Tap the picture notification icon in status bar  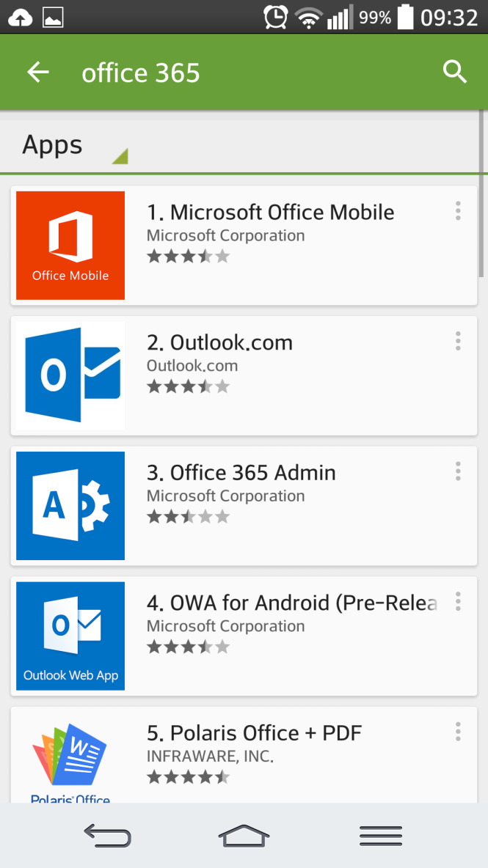tap(53, 18)
